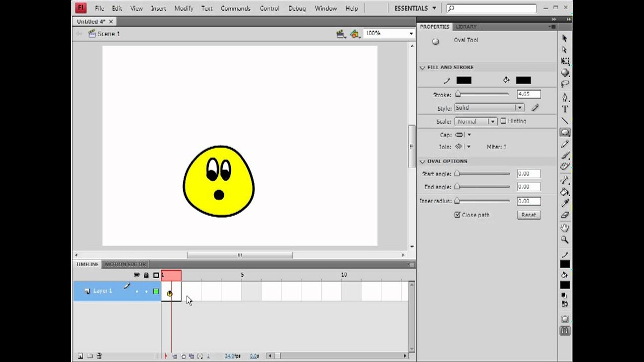644x362 pixels.
Task: Select the Free Transform tool
Action: pyautogui.click(x=565, y=61)
